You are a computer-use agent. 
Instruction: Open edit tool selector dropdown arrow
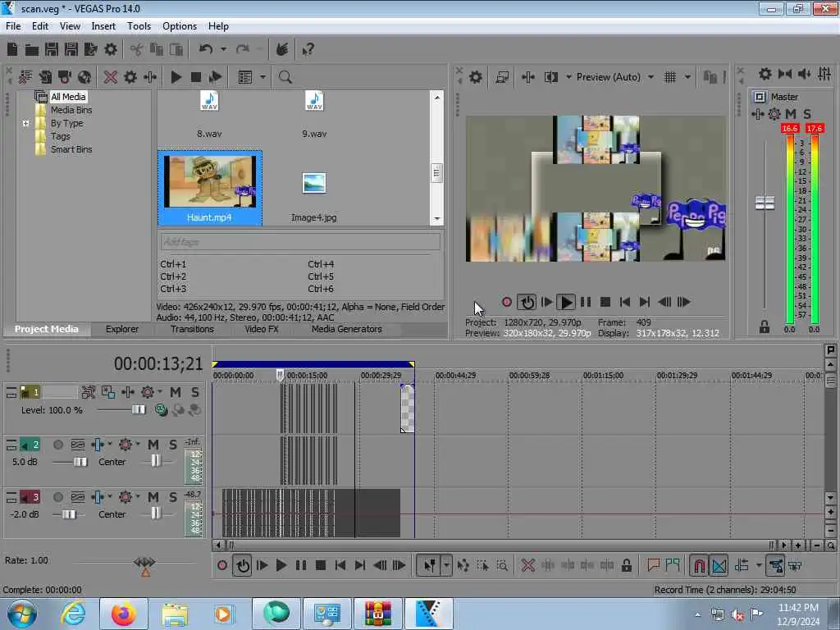click(x=446, y=565)
